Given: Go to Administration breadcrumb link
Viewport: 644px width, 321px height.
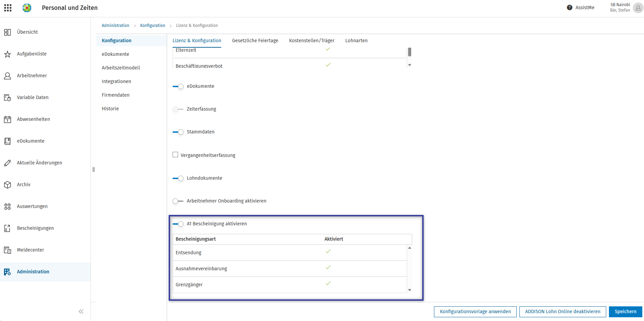Looking at the screenshot, I should click(x=115, y=26).
